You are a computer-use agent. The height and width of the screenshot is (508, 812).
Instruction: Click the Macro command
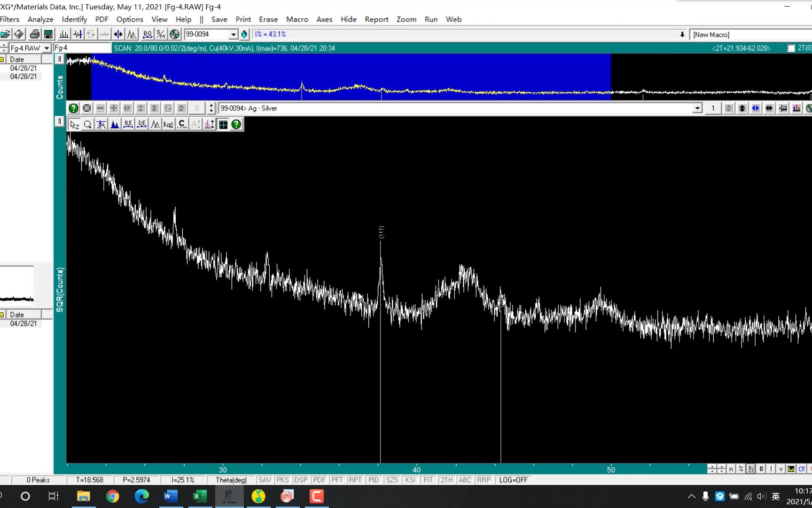[297, 19]
